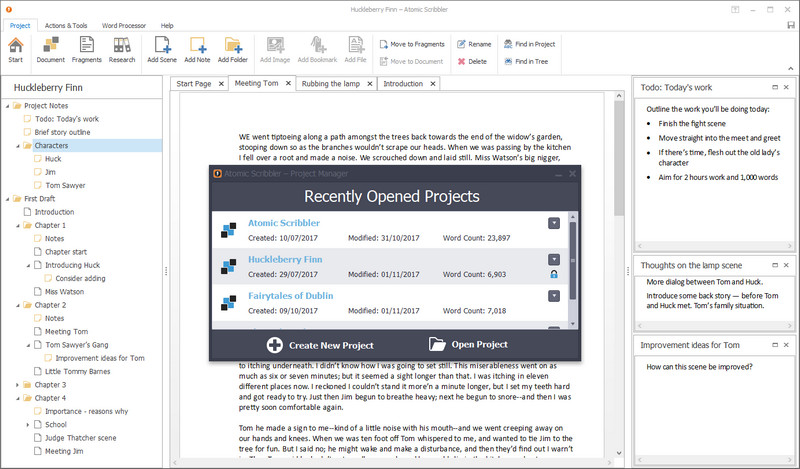
Task: Delete the selected item
Action: [472, 61]
